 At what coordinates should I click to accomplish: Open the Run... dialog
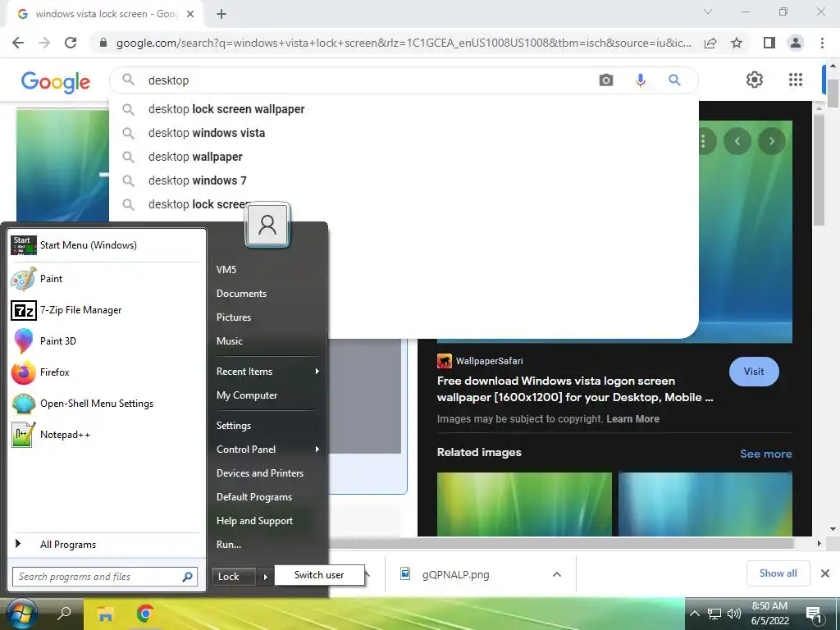click(x=229, y=545)
